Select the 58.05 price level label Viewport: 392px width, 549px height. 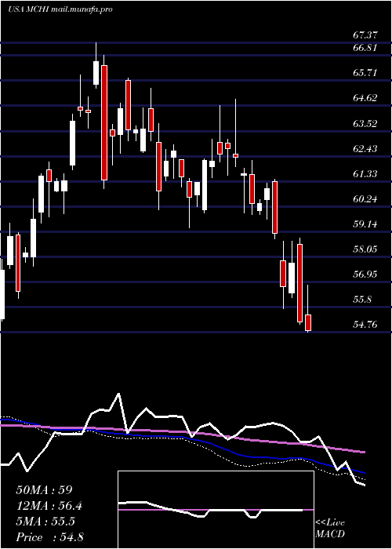[x=365, y=249]
